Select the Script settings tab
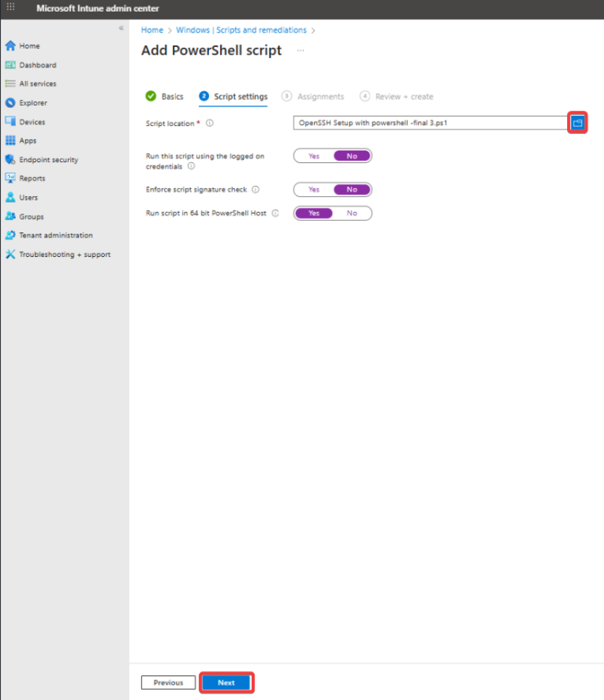The width and height of the screenshot is (604, 700). (240, 96)
